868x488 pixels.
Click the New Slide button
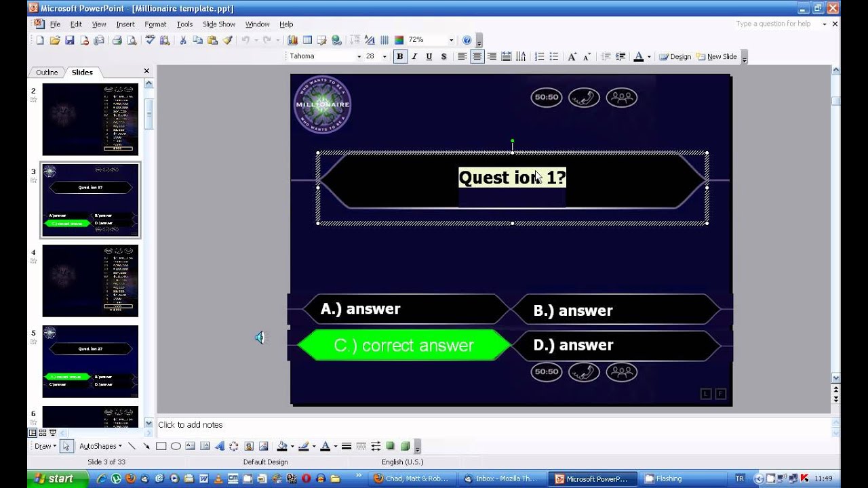coord(717,57)
